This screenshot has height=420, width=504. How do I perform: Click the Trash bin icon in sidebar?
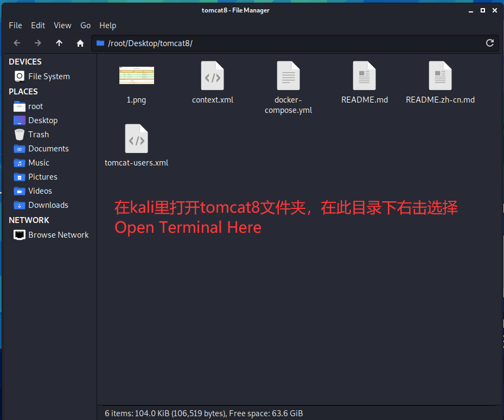point(20,135)
